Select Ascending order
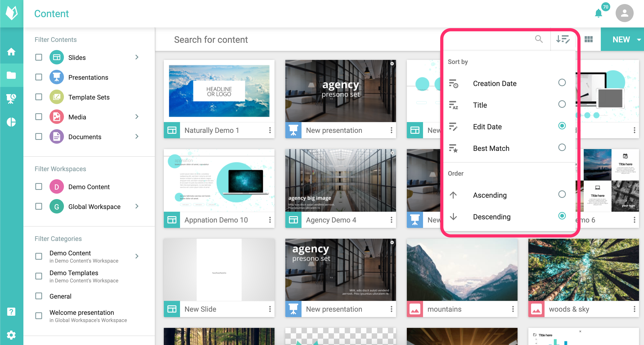 coord(509,195)
